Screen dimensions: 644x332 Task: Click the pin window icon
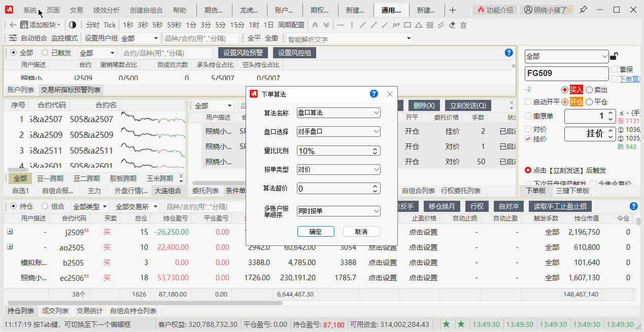[584, 10]
